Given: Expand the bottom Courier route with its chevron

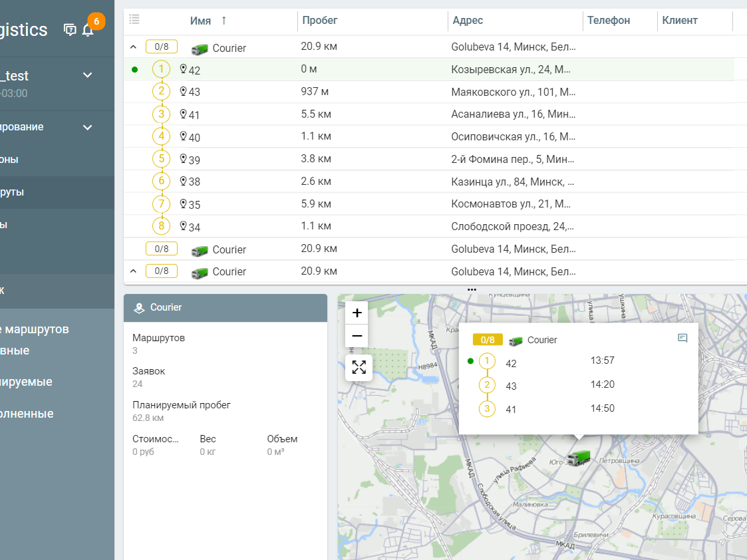Looking at the screenshot, I should tap(132, 271).
